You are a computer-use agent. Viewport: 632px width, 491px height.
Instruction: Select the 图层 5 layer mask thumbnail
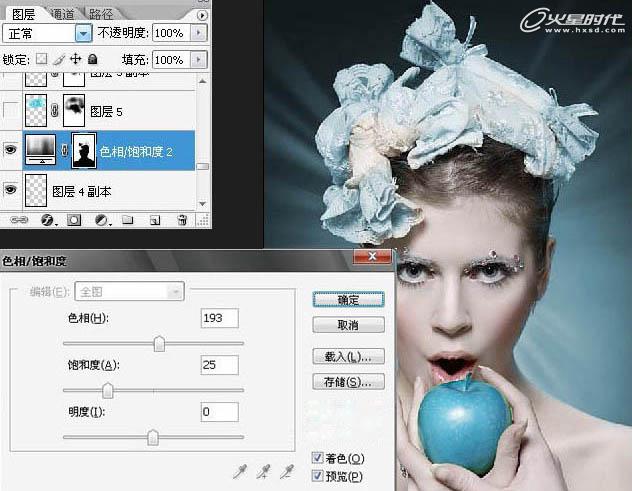click(x=74, y=110)
